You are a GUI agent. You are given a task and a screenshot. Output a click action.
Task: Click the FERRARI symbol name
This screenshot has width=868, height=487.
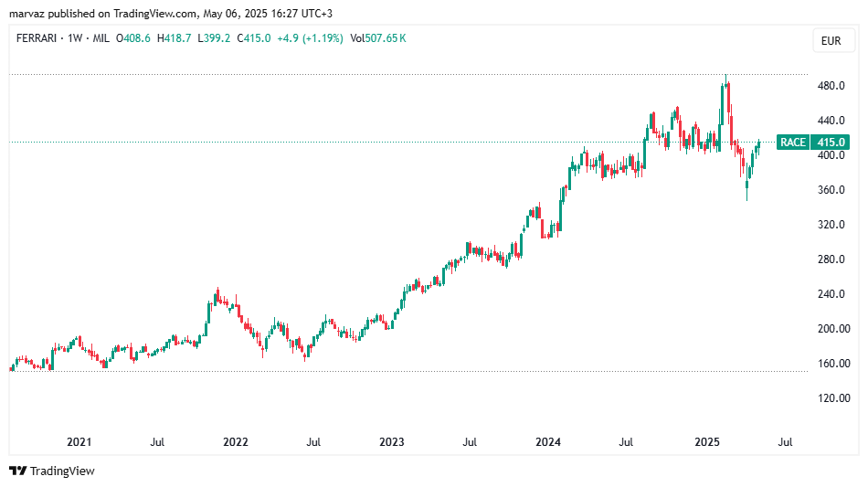click(x=37, y=38)
